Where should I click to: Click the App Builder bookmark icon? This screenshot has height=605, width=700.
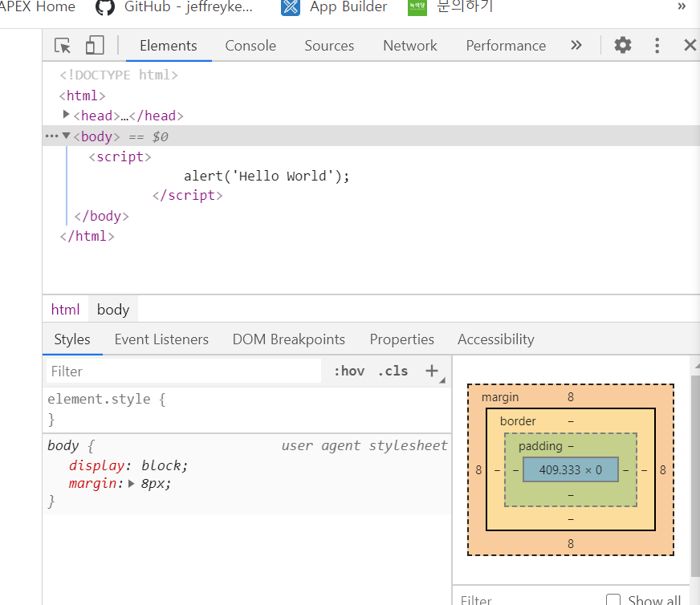coord(290,6)
